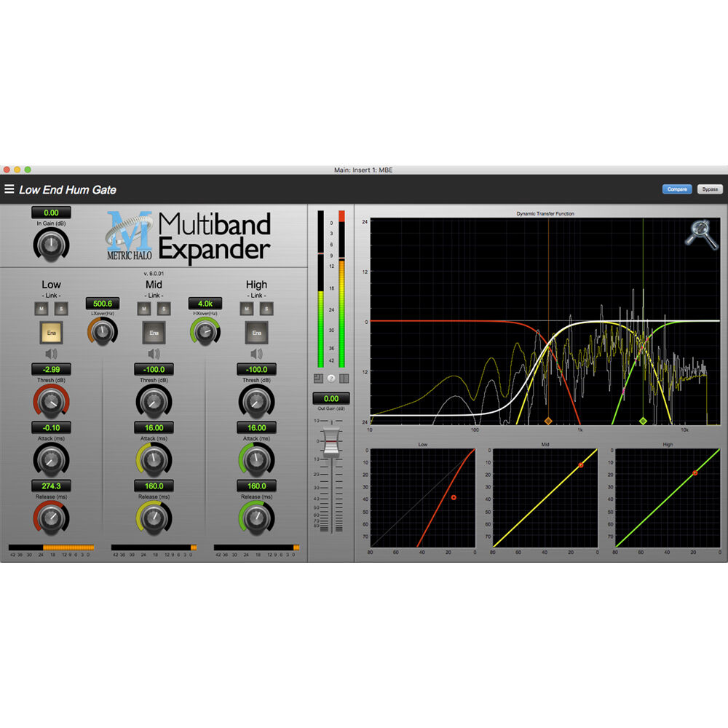Click the Low Thresh value -2.99
The width and height of the screenshot is (728, 728).
(x=51, y=370)
